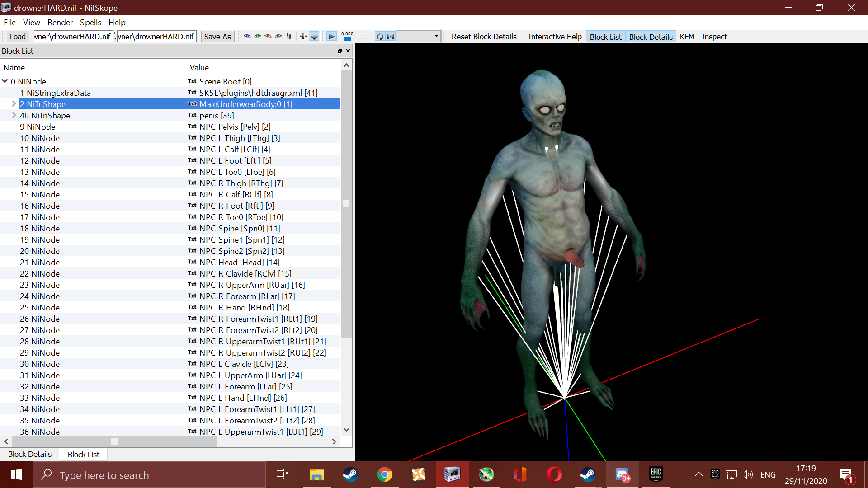This screenshot has height=488, width=868.
Task: Click the horizontal scroll left arrow
Action: (6, 441)
